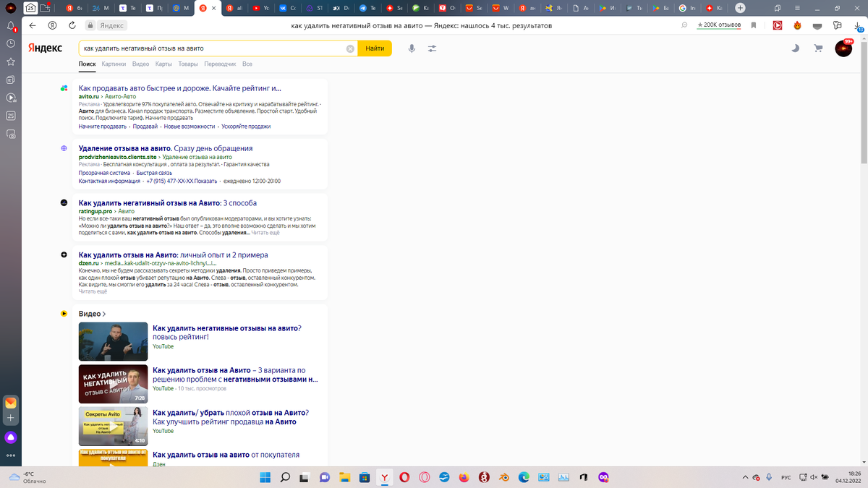Open history clock icon in sidebar
Viewport: 868px width, 488px height.
tap(11, 43)
